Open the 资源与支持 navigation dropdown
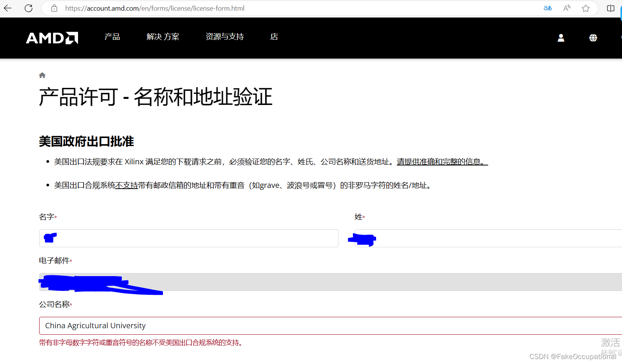Viewport: 622px width, 364px height. [225, 37]
